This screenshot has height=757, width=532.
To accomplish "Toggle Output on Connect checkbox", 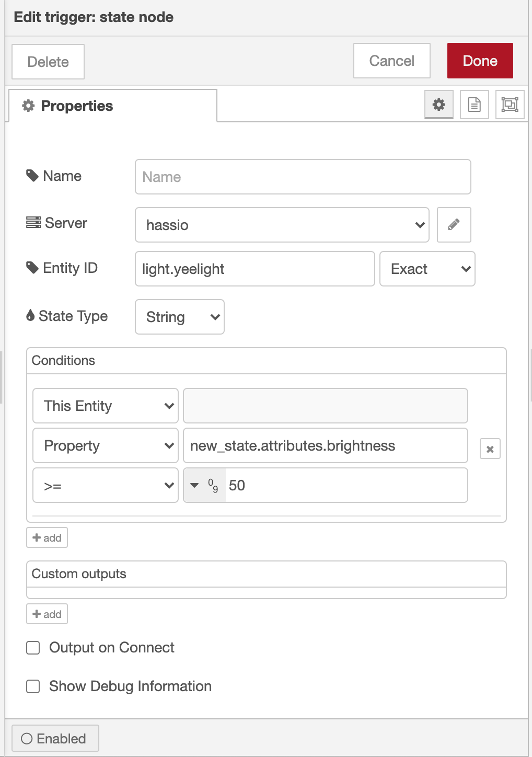I will 33,648.
